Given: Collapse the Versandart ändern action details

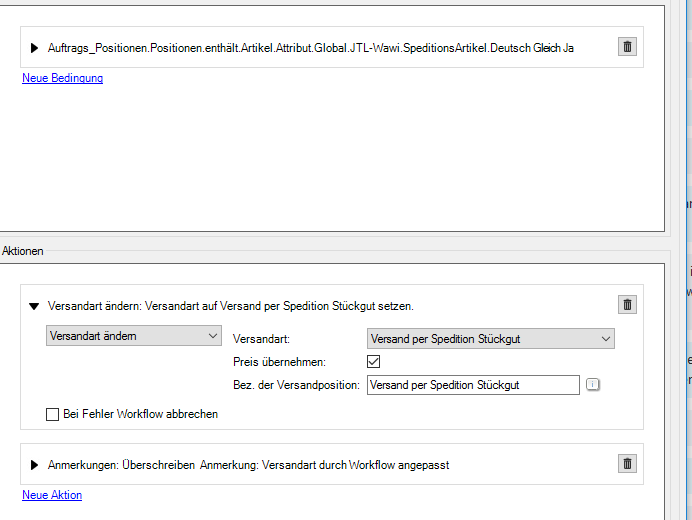Looking at the screenshot, I should 35,306.
